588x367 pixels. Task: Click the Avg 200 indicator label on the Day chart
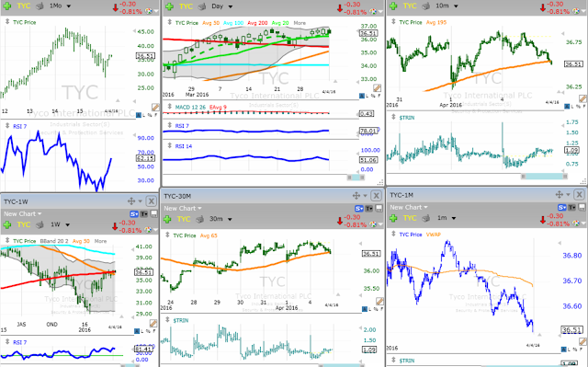pos(257,23)
